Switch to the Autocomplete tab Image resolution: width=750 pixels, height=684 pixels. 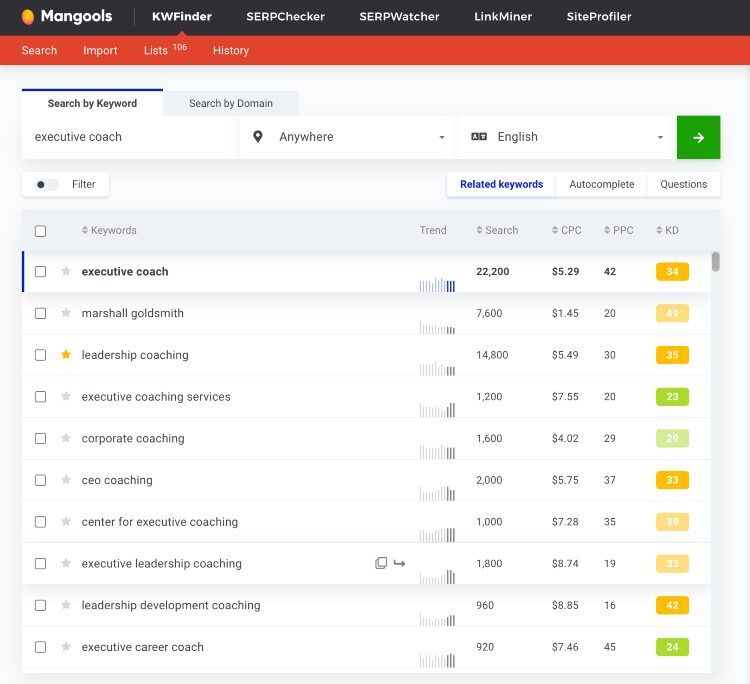pos(601,184)
